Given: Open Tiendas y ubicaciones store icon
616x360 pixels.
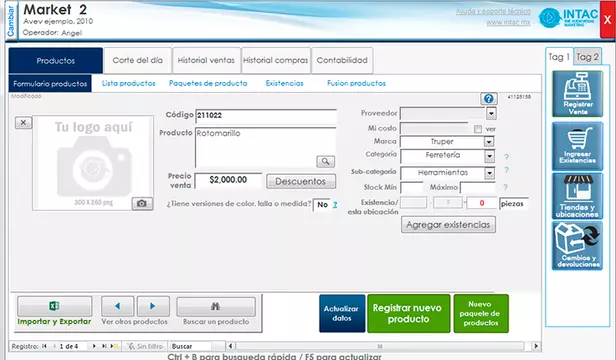Looking at the screenshot, I should (x=577, y=196).
